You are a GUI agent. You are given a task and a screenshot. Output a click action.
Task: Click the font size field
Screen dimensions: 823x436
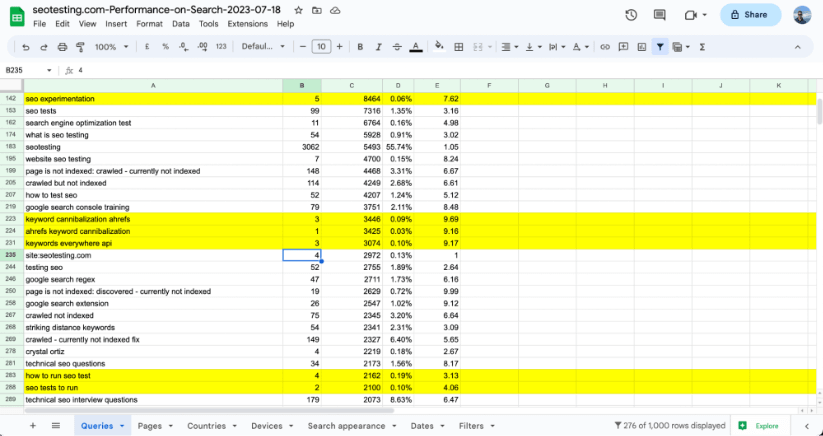point(321,47)
